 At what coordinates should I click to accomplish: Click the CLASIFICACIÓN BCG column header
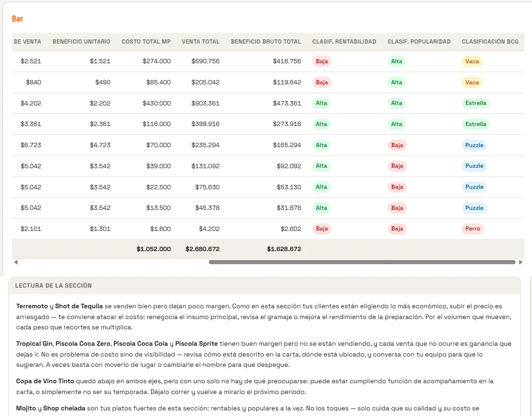490,41
